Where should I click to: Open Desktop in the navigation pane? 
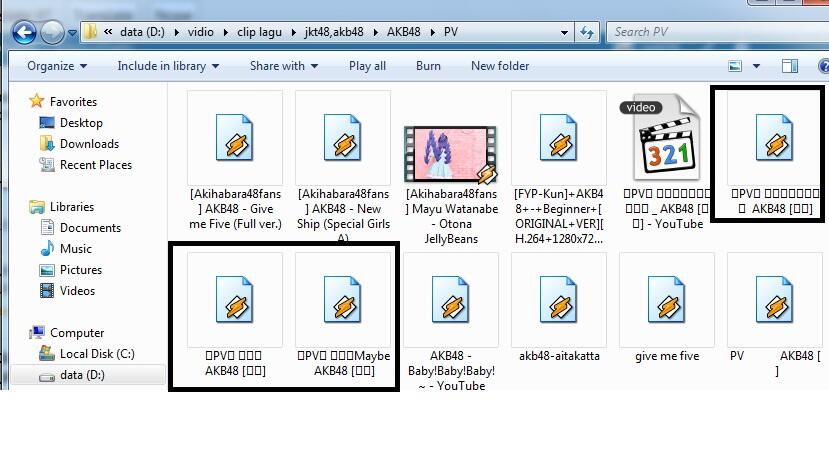click(81, 123)
